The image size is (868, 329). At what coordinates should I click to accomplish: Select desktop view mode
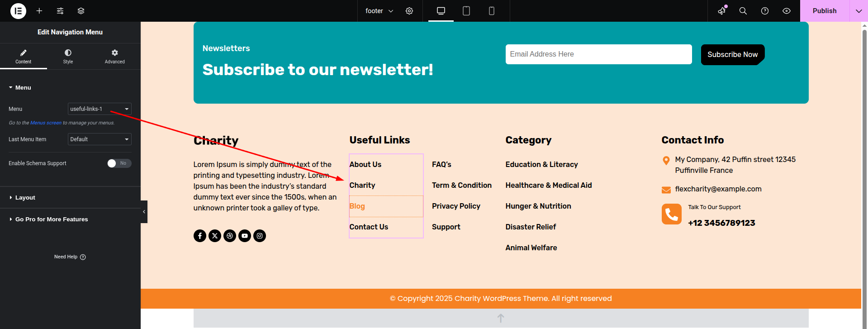point(441,11)
